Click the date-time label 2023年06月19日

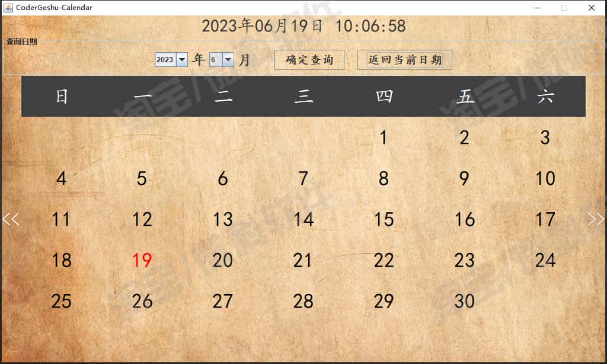click(x=262, y=26)
